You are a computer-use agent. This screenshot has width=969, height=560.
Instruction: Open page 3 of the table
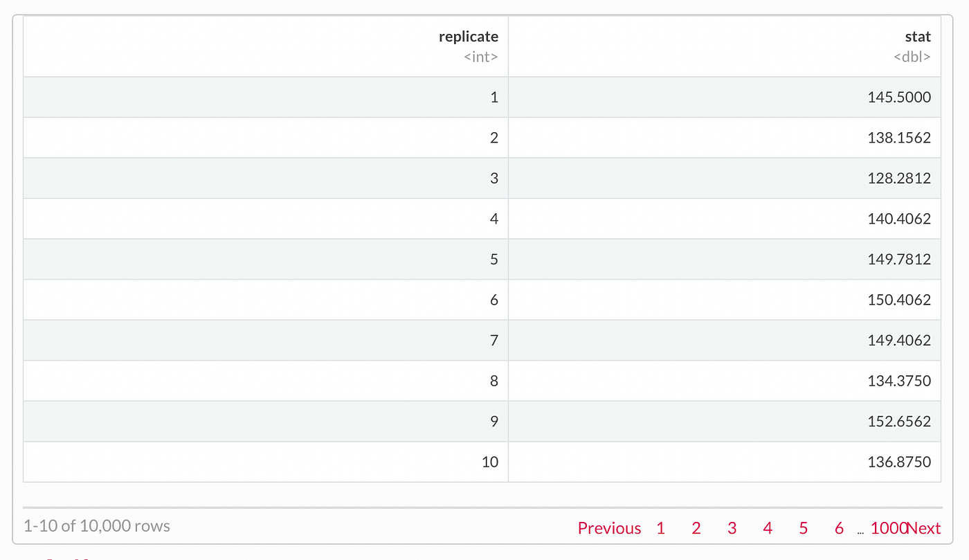[x=732, y=527]
